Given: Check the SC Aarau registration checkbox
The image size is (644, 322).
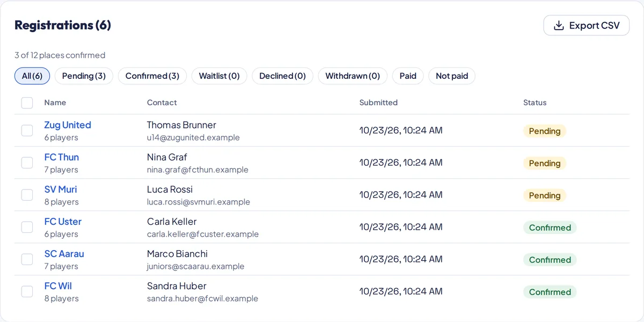Looking at the screenshot, I should click(x=27, y=259).
